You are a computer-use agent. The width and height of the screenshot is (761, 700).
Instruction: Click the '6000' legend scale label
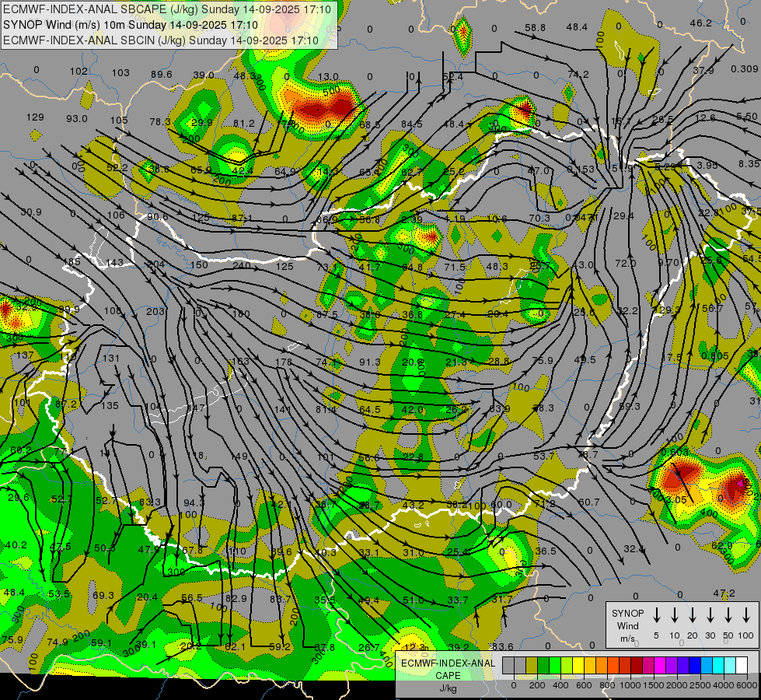[x=747, y=685]
